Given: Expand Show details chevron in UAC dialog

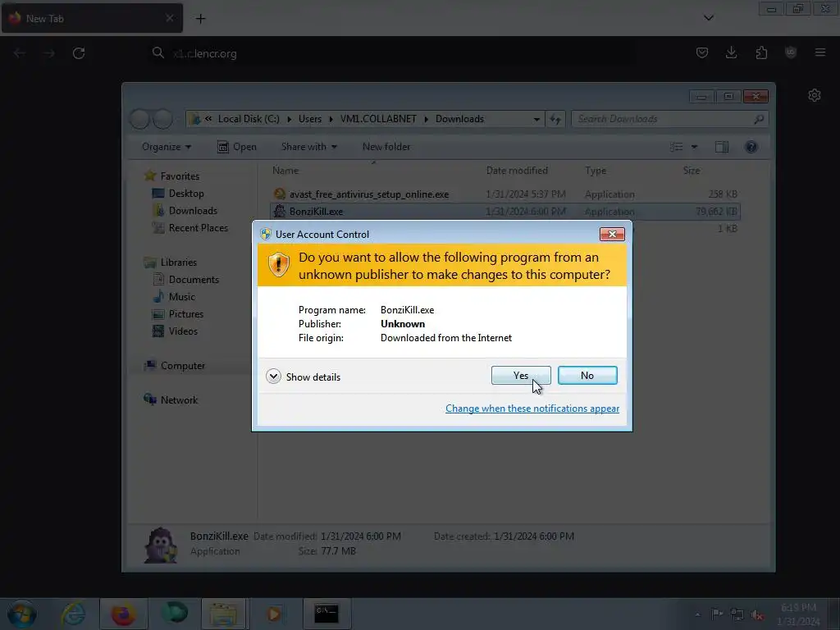Looking at the screenshot, I should tap(273, 377).
